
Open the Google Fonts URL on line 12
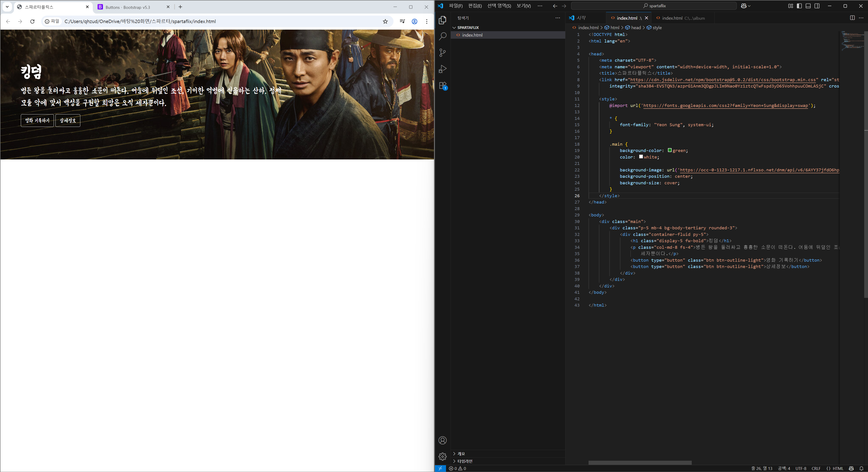pos(725,106)
